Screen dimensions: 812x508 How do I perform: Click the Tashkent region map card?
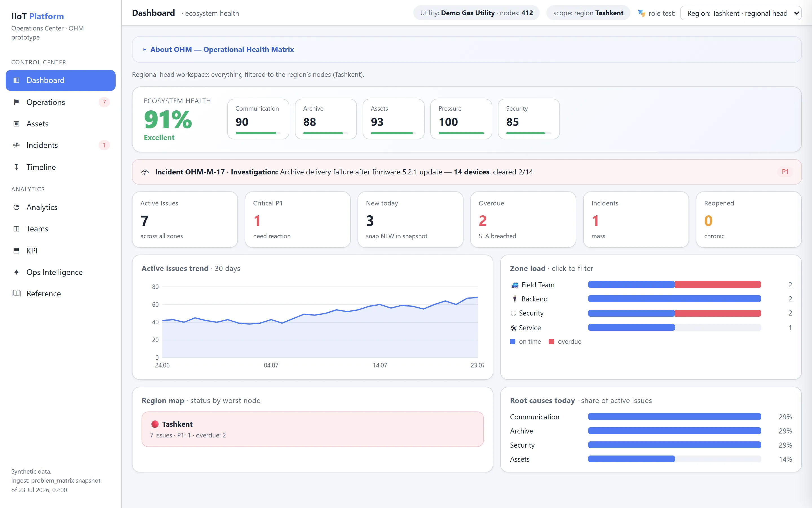pyautogui.click(x=312, y=429)
